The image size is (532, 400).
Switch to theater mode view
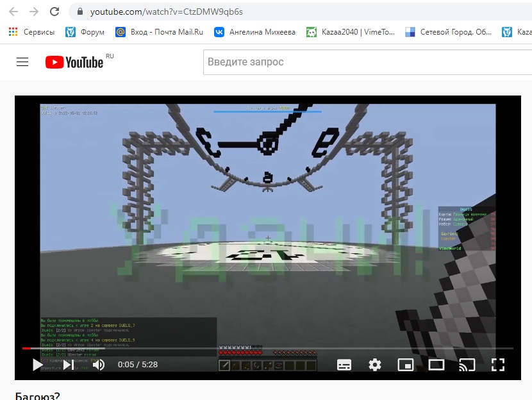click(x=436, y=365)
